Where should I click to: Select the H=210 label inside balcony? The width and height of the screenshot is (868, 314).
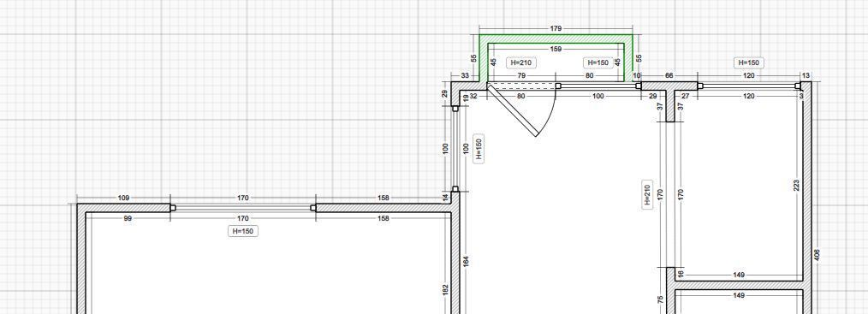click(521, 63)
